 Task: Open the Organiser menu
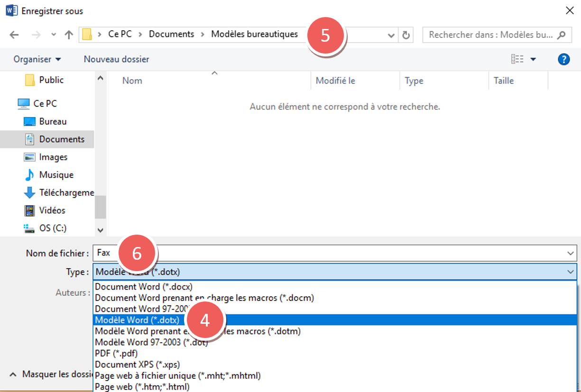37,59
